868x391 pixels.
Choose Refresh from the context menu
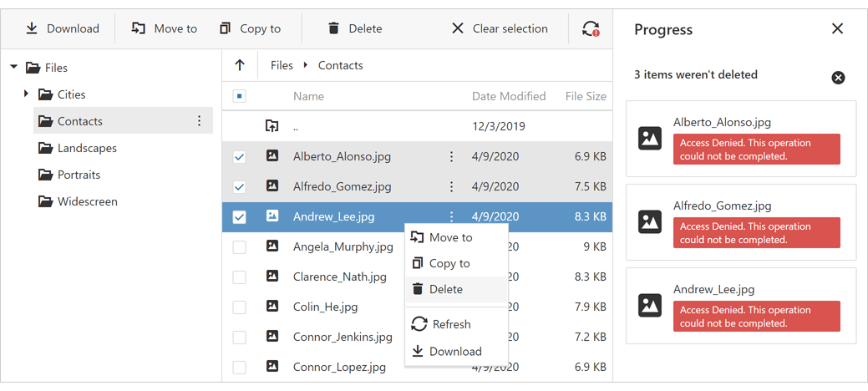451,324
